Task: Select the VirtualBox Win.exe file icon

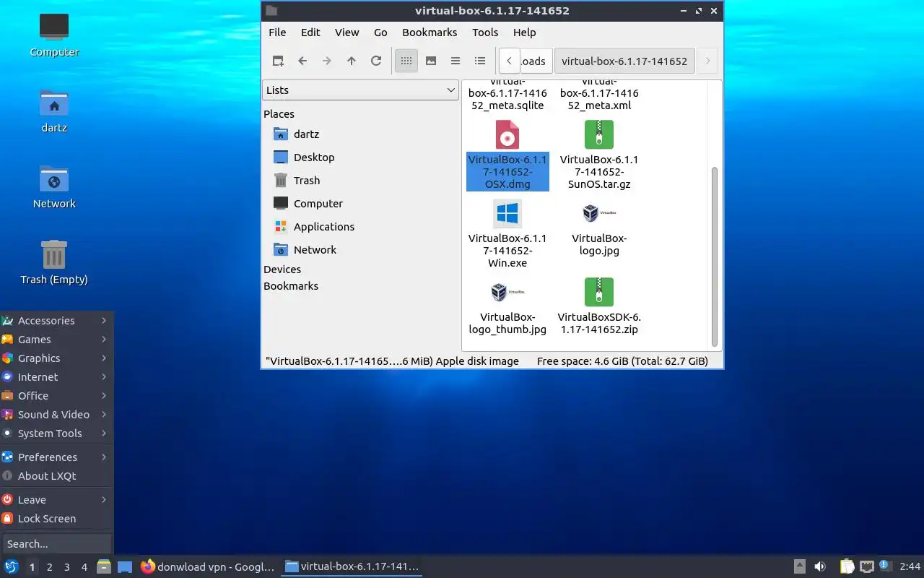Action: point(507,214)
